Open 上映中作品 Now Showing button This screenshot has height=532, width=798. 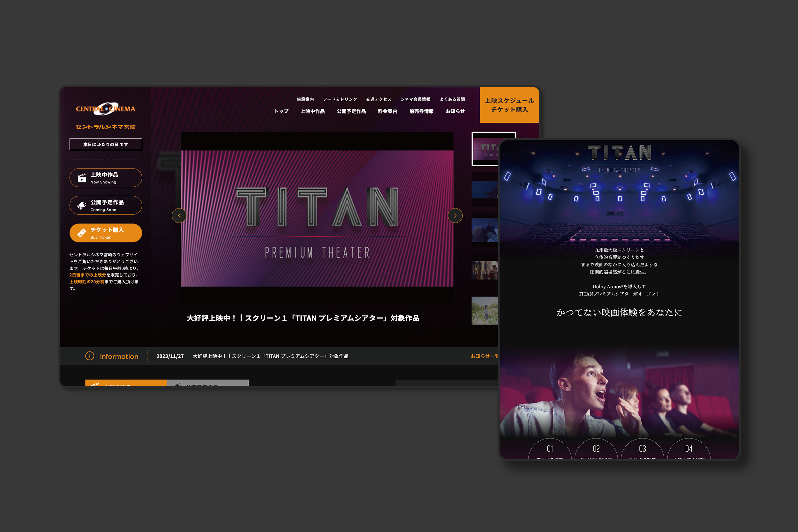click(106, 178)
